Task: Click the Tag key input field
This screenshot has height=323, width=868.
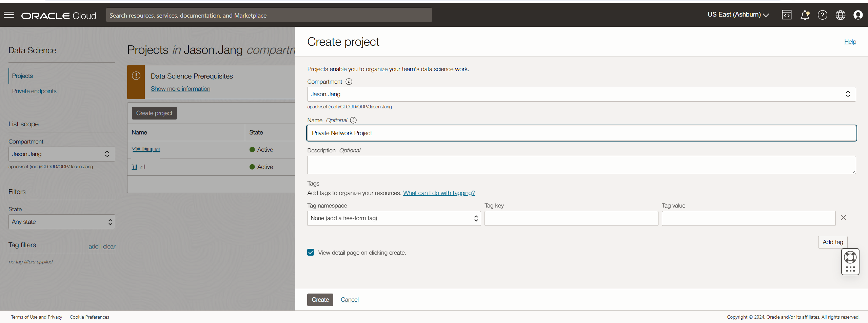Action: [x=571, y=218]
